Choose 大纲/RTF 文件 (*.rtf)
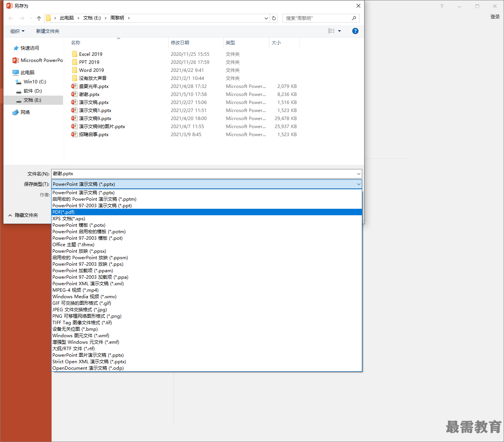This screenshot has height=442, width=504. pos(207,348)
